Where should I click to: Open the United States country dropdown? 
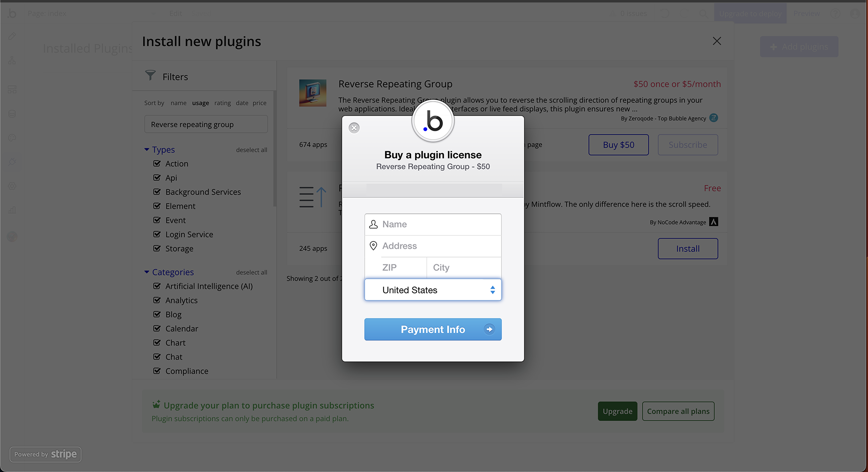point(433,290)
